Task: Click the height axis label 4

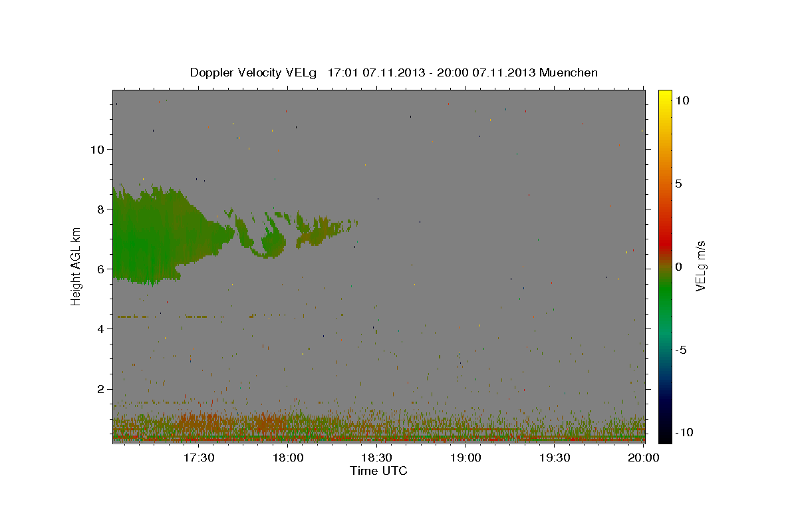Action: [x=101, y=329]
